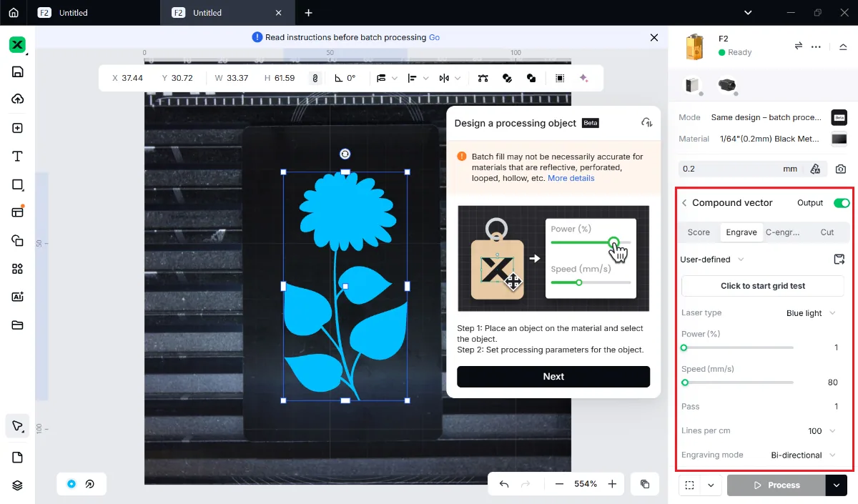The image size is (858, 504).
Task: Toggle the Output switch off
Action: point(842,203)
